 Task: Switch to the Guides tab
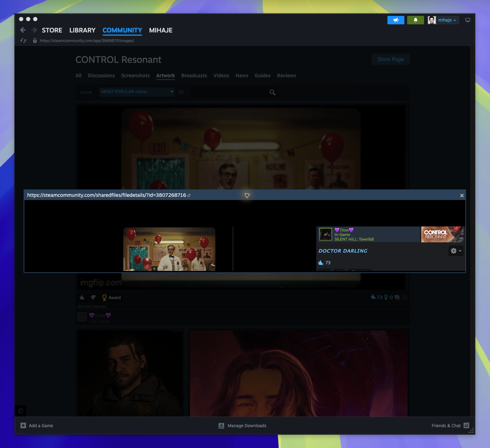tap(263, 75)
